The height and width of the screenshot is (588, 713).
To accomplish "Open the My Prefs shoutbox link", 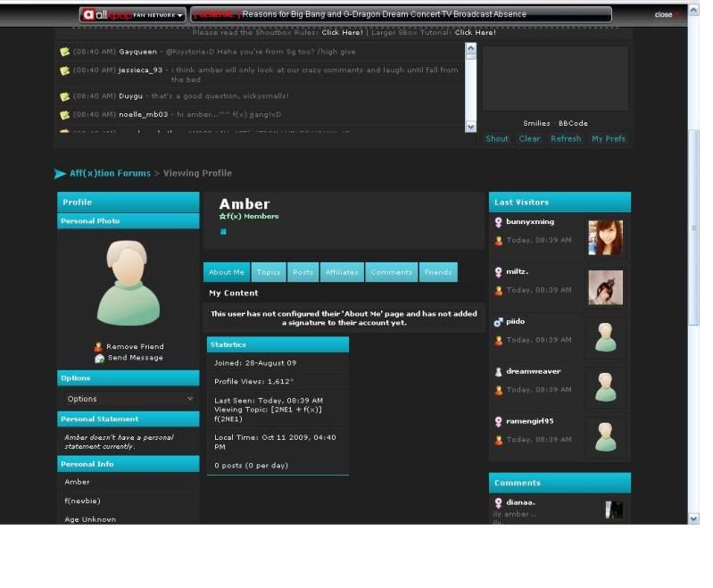I will tap(609, 139).
